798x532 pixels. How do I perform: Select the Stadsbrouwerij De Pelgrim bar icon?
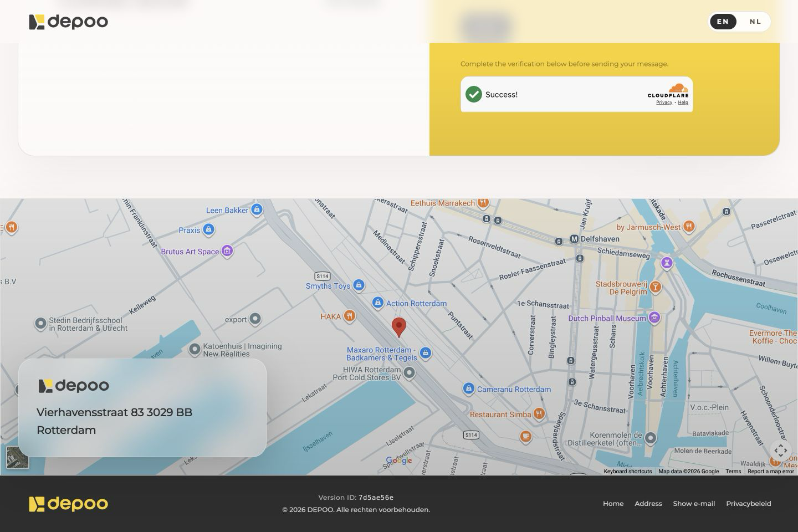click(656, 287)
